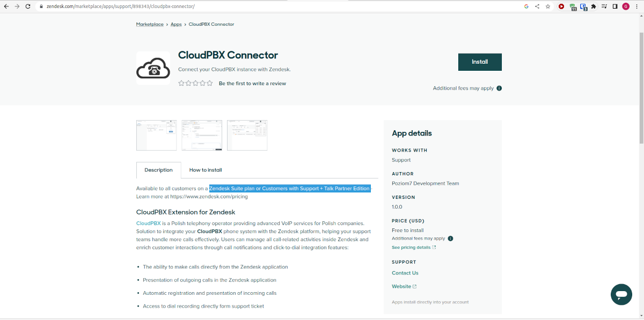Reload the current page

(x=28, y=6)
